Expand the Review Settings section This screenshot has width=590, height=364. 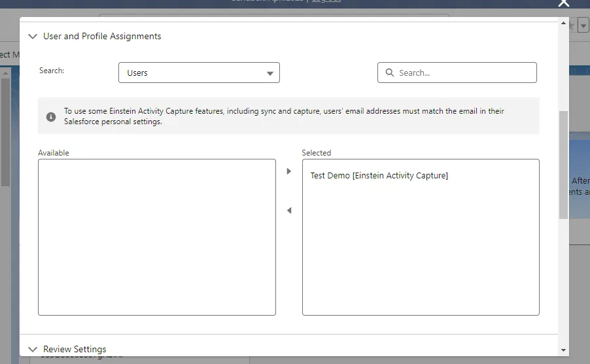[75, 349]
